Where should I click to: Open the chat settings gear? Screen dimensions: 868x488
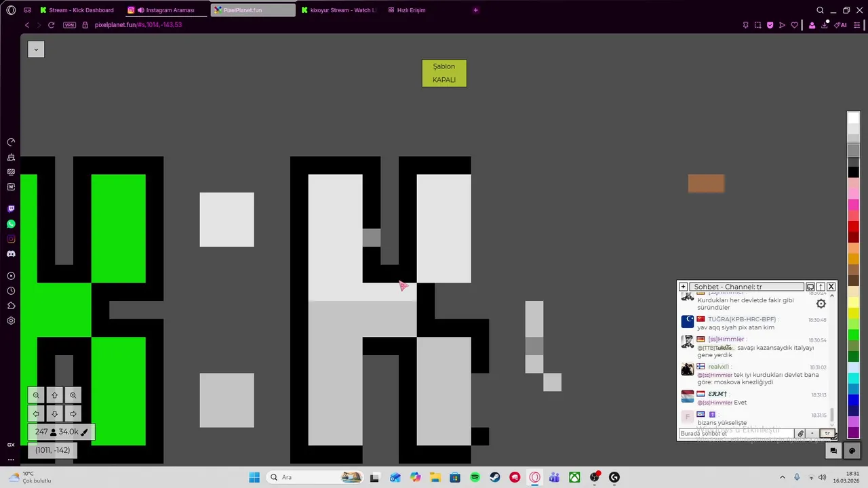[x=821, y=304]
